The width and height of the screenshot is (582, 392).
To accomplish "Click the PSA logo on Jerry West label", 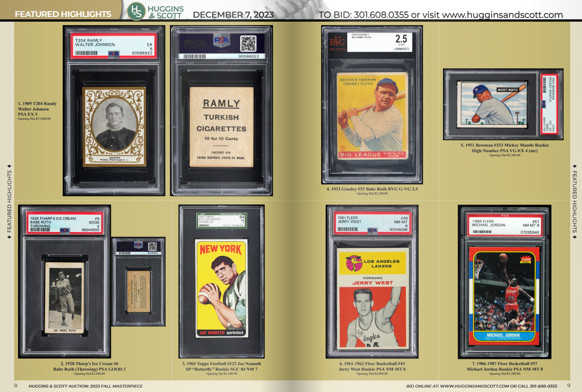I will coord(373,230).
